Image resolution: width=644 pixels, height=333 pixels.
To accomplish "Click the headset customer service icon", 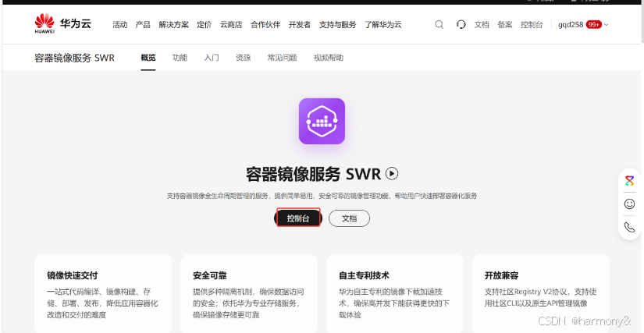I will pos(461,25).
